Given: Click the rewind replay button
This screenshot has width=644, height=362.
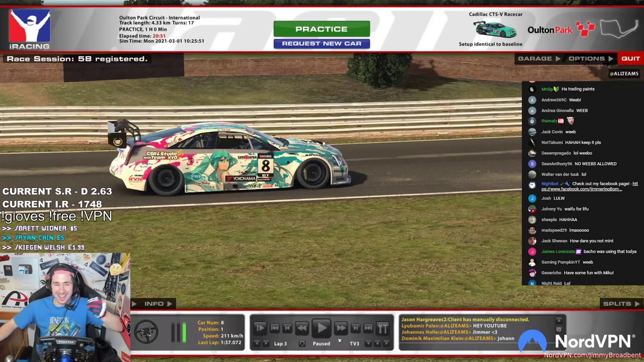Looking at the screenshot, I should point(302,328).
